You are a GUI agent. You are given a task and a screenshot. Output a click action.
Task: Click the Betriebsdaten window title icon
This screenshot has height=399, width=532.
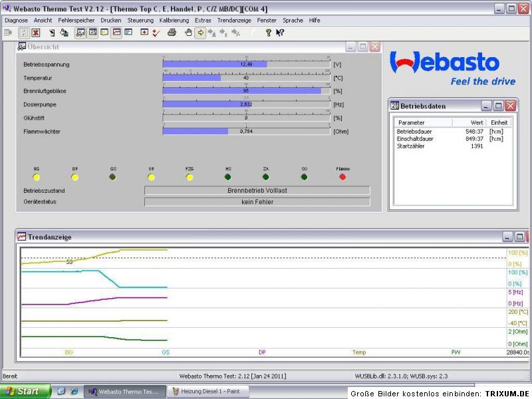pos(394,106)
